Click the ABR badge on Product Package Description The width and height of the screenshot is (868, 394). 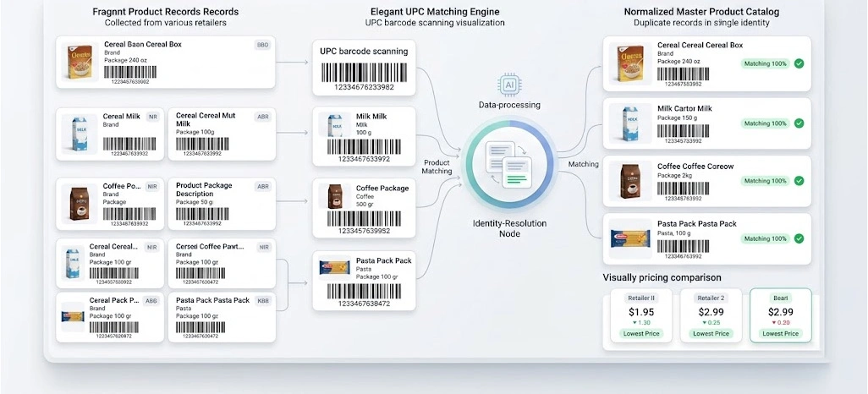point(262,187)
